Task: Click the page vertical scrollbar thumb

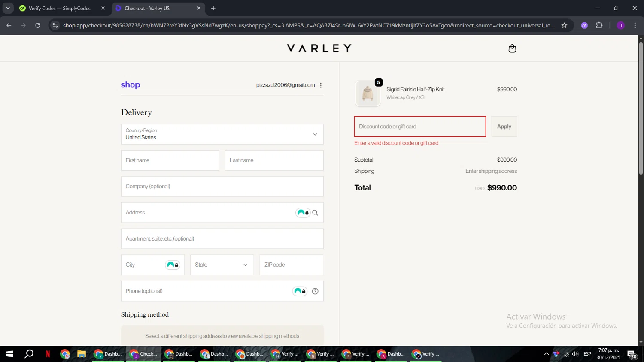Action: [641, 107]
